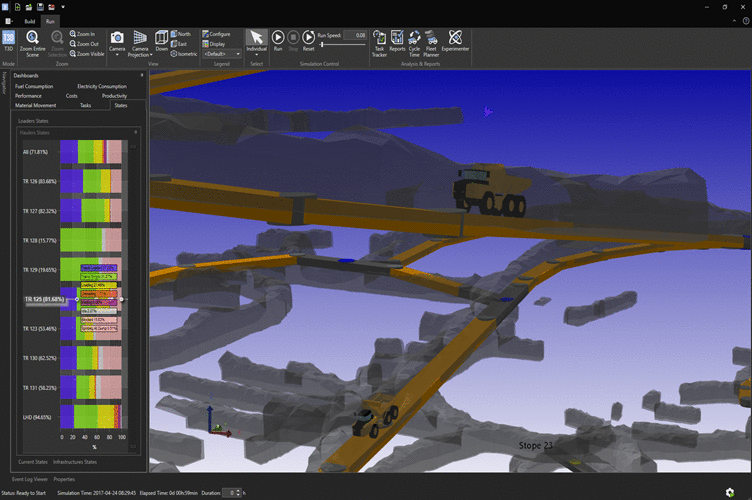Reset the simulation
The width and height of the screenshot is (752, 500).
[308, 40]
